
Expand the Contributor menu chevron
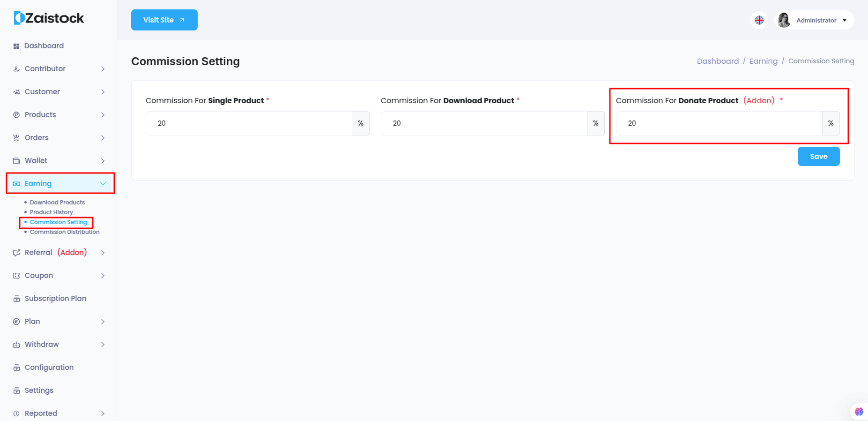(103, 69)
